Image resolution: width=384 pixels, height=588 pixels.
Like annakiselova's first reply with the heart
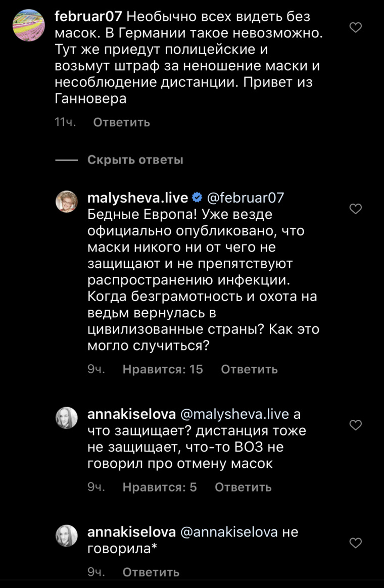coord(356,425)
